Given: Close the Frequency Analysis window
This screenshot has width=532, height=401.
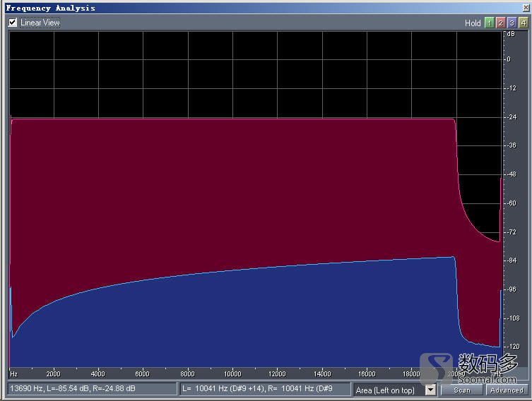Looking at the screenshot, I should (x=526, y=8).
